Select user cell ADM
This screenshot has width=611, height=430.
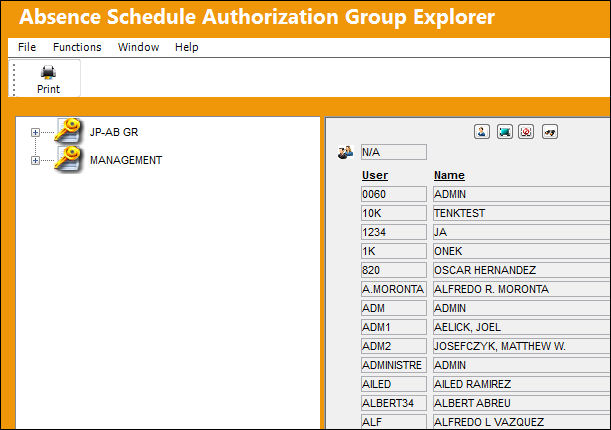pyautogui.click(x=394, y=308)
